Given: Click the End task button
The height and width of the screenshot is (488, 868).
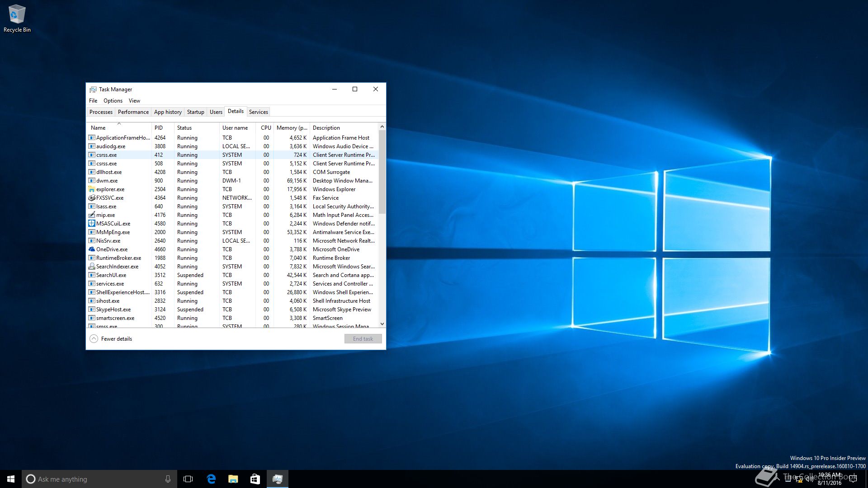Looking at the screenshot, I should point(363,339).
